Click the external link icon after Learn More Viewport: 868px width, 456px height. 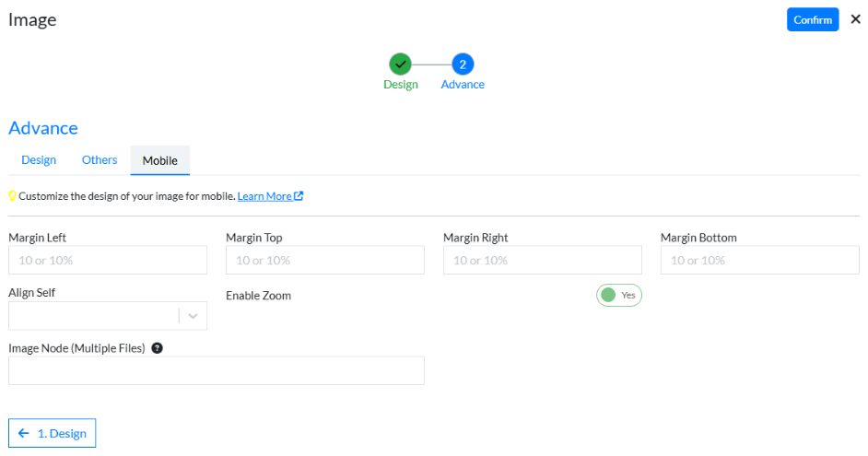point(299,196)
